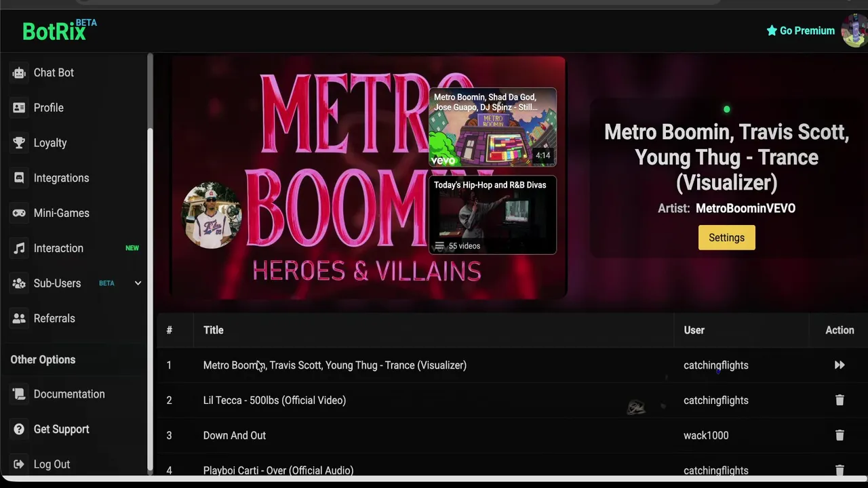Delete Lil Tecca 500lbs with trash icon
Image resolution: width=868 pixels, height=488 pixels.
[840, 400]
